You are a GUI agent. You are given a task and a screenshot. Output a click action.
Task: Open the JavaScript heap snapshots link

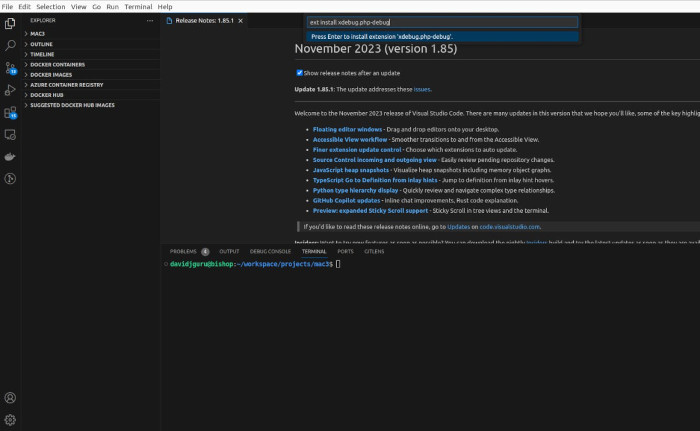[x=350, y=170]
